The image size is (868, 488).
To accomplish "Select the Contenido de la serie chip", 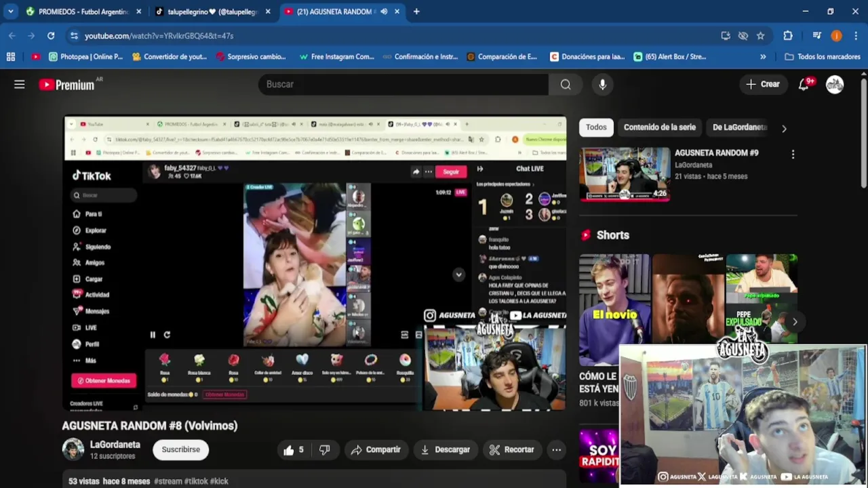I will click(659, 127).
